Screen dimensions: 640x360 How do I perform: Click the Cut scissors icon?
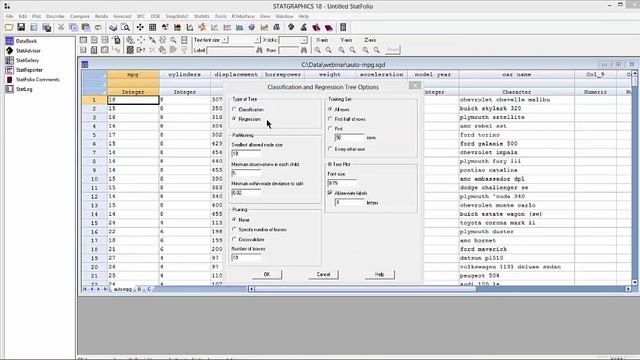61,27
